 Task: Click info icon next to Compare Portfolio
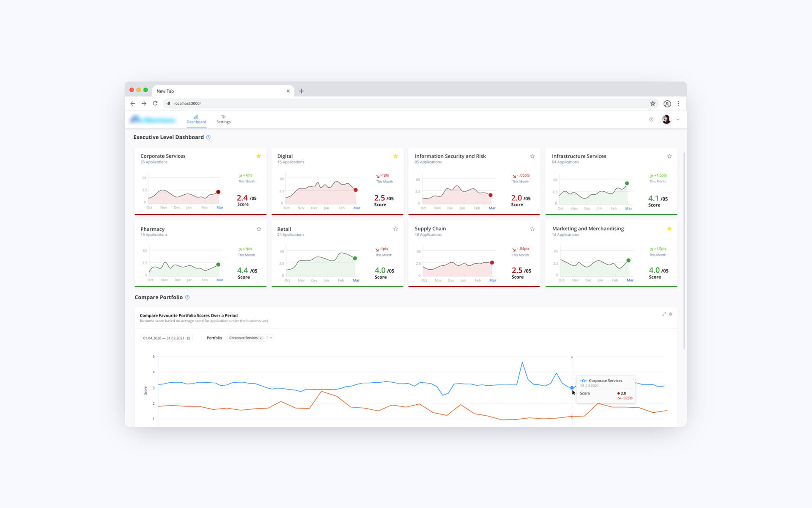pyautogui.click(x=187, y=298)
